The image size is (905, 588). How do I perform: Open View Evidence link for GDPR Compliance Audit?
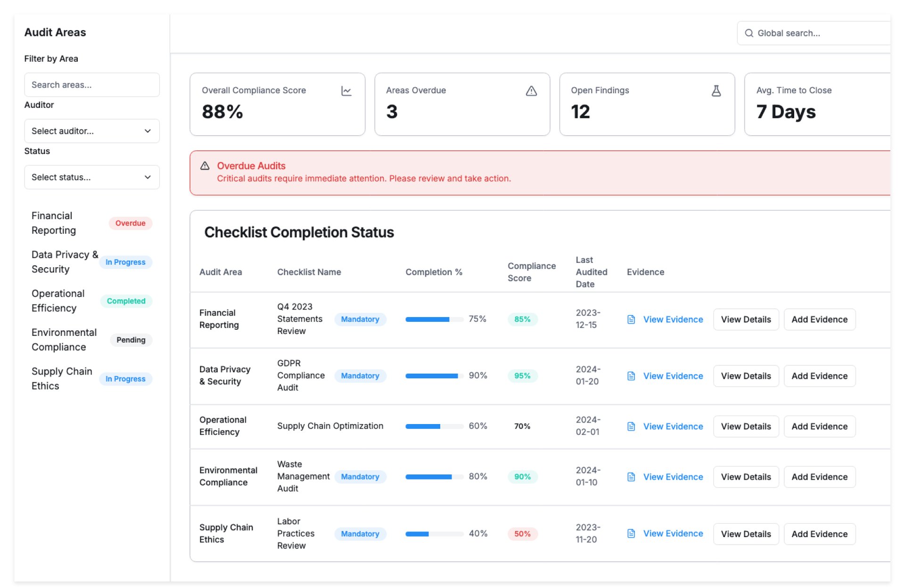(673, 376)
